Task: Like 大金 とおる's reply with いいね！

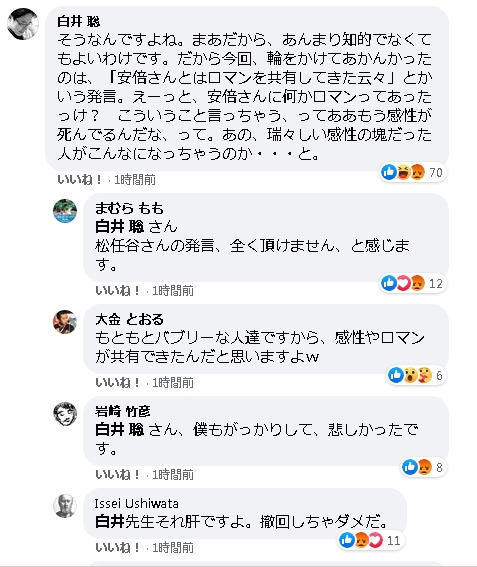Action: (118, 383)
